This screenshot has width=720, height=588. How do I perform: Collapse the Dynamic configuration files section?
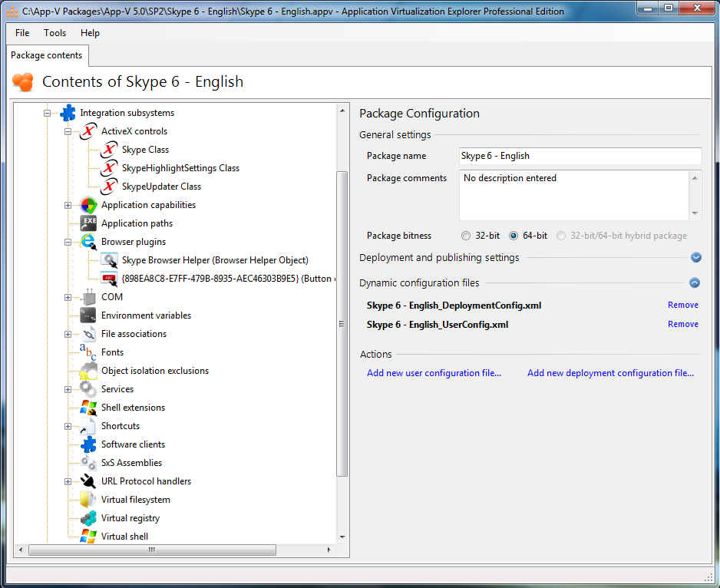tap(695, 282)
